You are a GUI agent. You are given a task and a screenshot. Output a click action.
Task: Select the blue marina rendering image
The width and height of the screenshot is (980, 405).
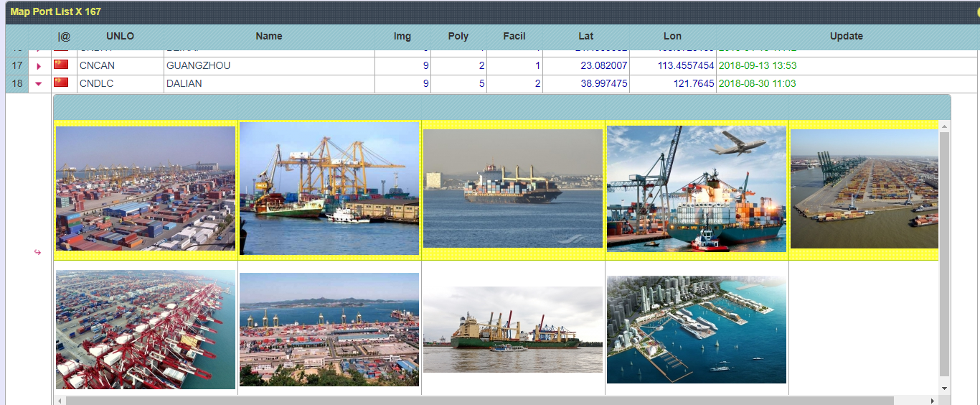[x=696, y=330]
